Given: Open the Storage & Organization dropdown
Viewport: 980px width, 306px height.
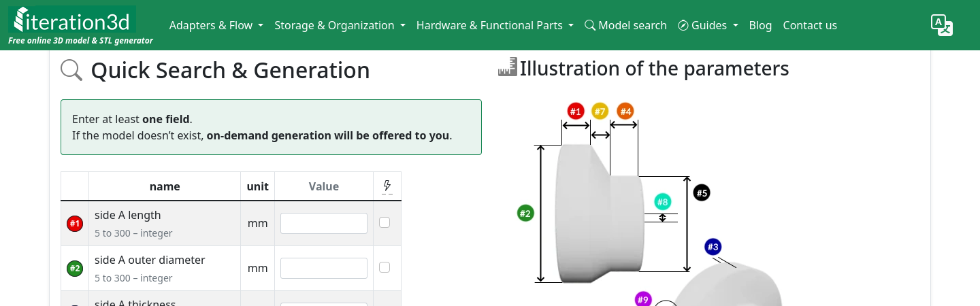Looking at the screenshot, I should (x=340, y=25).
